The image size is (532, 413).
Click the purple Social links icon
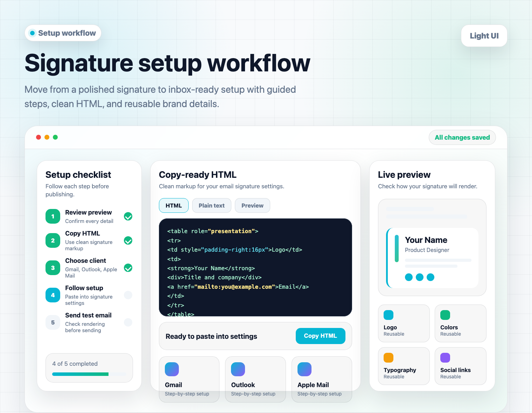click(445, 358)
